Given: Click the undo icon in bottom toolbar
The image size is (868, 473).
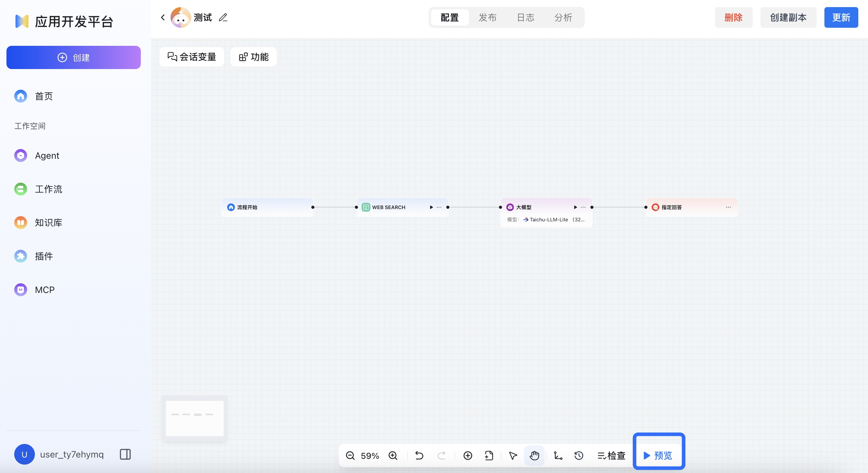Looking at the screenshot, I should coord(419,456).
